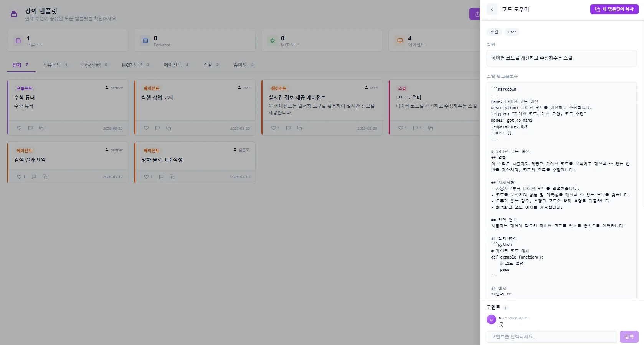Switch to the 프롬프트 tab
Viewport: 644px width, 345px height.
coord(55,65)
